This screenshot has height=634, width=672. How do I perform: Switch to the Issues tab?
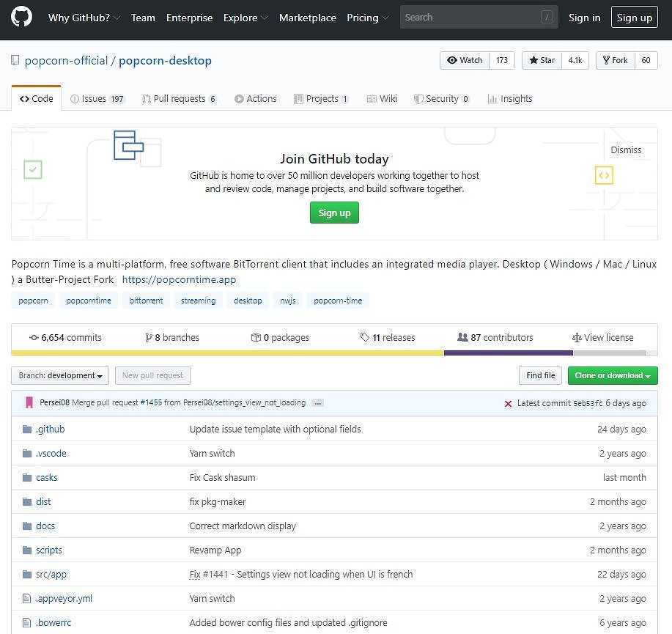coord(97,99)
